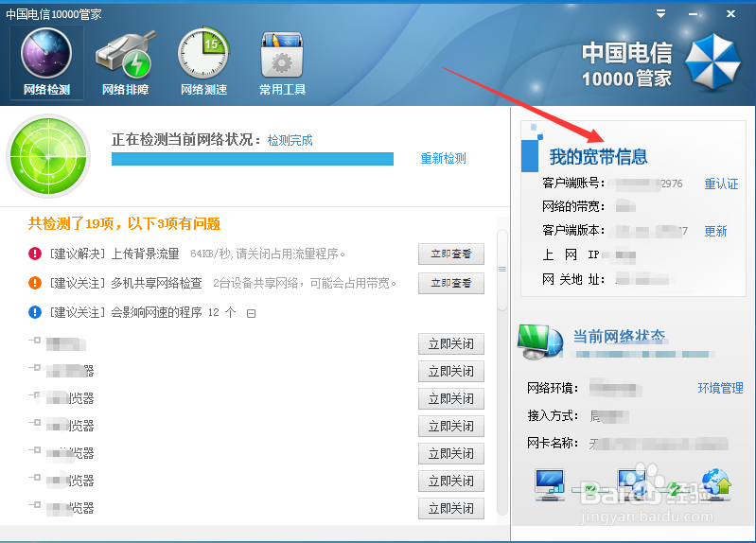Image resolution: width=756 pixels, height=543 pixels.
Task: Click the 客户端账号 label
Action: (x=573, y=183)
